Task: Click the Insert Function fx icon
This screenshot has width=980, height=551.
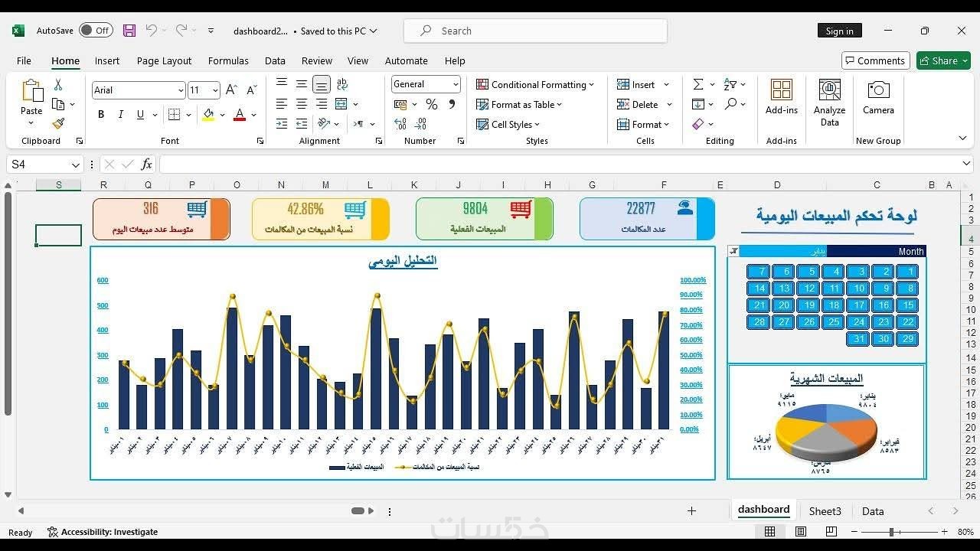Action: click(x=146, y=165)
